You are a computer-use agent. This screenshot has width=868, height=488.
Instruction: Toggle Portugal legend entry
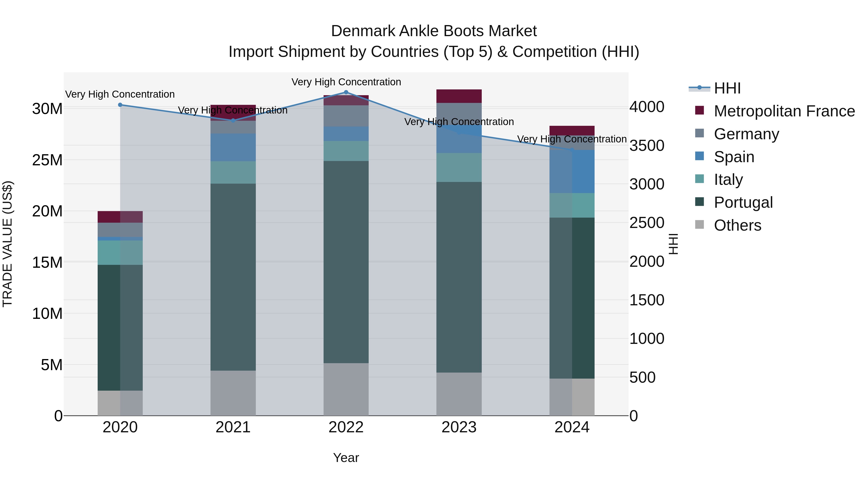coord(734,202)
